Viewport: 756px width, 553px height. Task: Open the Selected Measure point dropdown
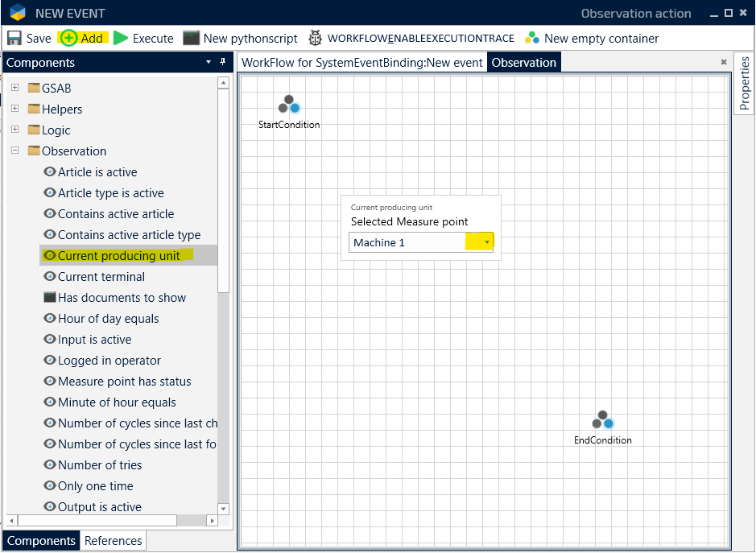pos(486,242)
